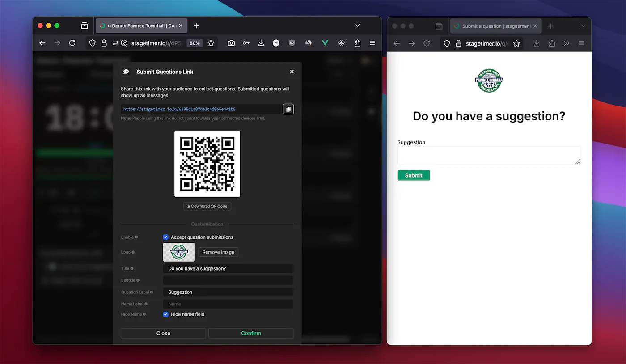Viewport: 626px width, 364px height.
Task: Open the uBlock Origin extension icon
Action: pos(292,43)
